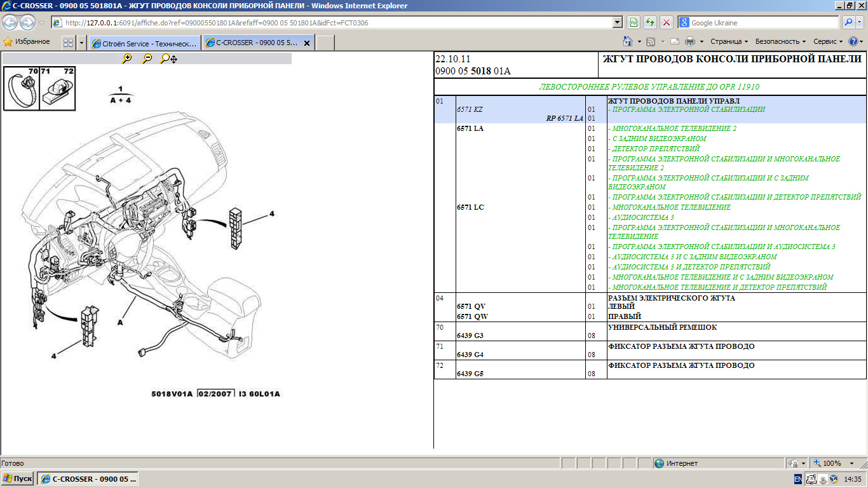Close the C-CROSSER tab with its X
The height and width of the screenshot is (488, 868).
307,43
